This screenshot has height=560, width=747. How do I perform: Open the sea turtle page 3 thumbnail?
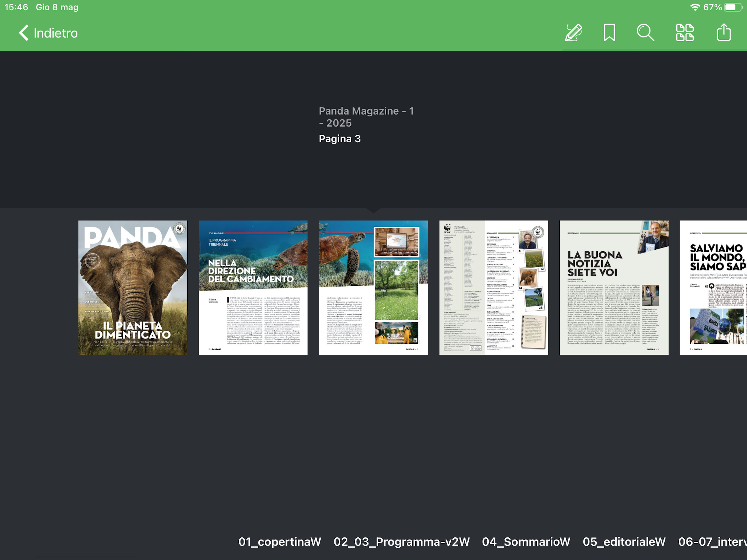click(x=373, y=287)
